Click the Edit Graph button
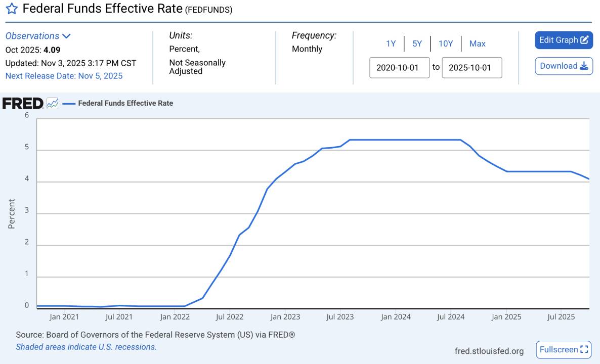 (x=564, y=40)
